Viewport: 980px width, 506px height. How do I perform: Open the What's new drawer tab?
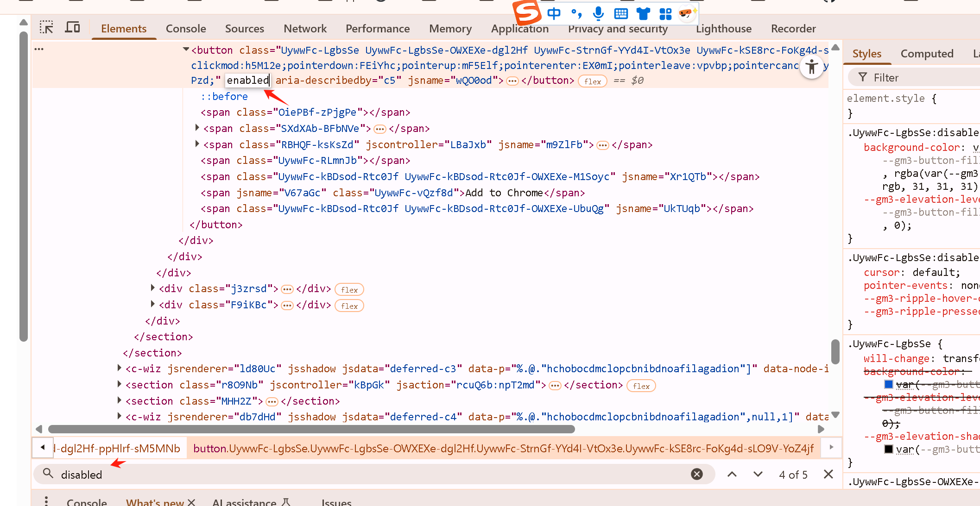pyautogui.click(x=155, y=502)
